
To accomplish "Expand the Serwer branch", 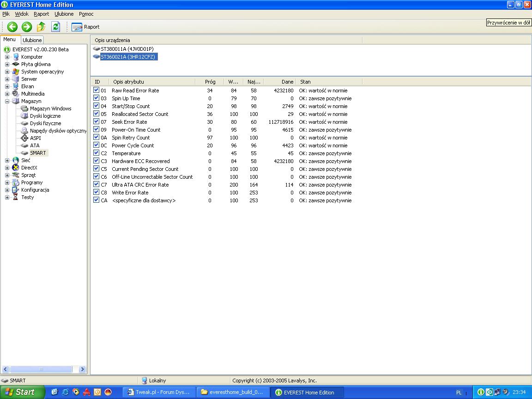I will coord(7,79).
